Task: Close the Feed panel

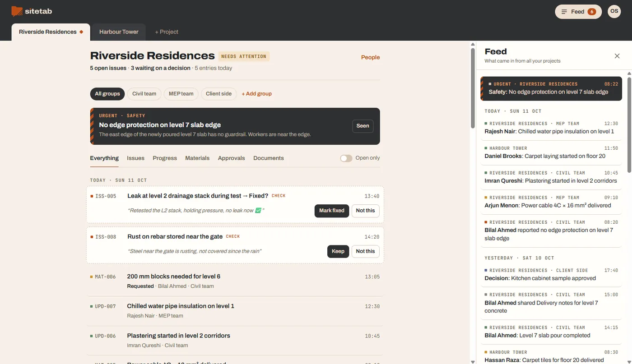Action: click(617, 56)
